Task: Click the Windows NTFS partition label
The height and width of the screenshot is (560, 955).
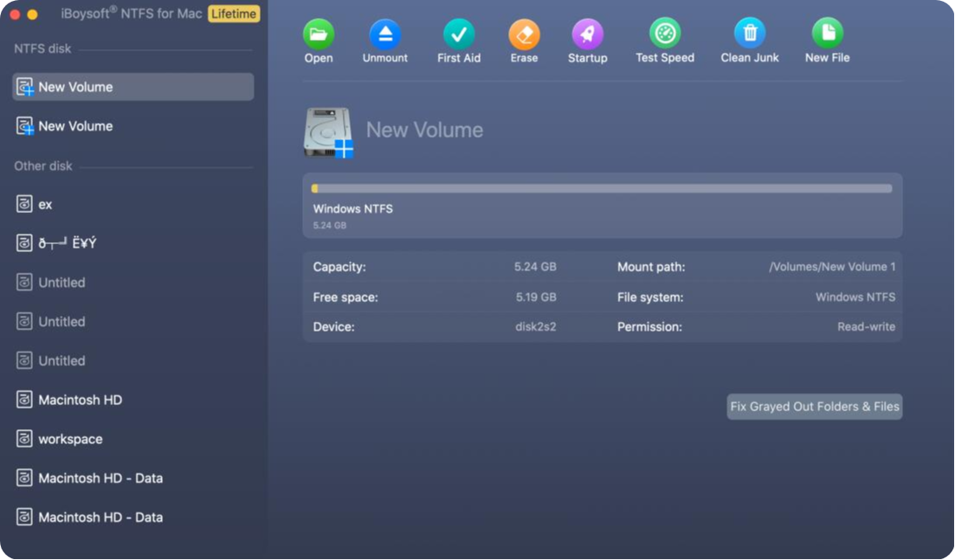Action: (352, 209)
